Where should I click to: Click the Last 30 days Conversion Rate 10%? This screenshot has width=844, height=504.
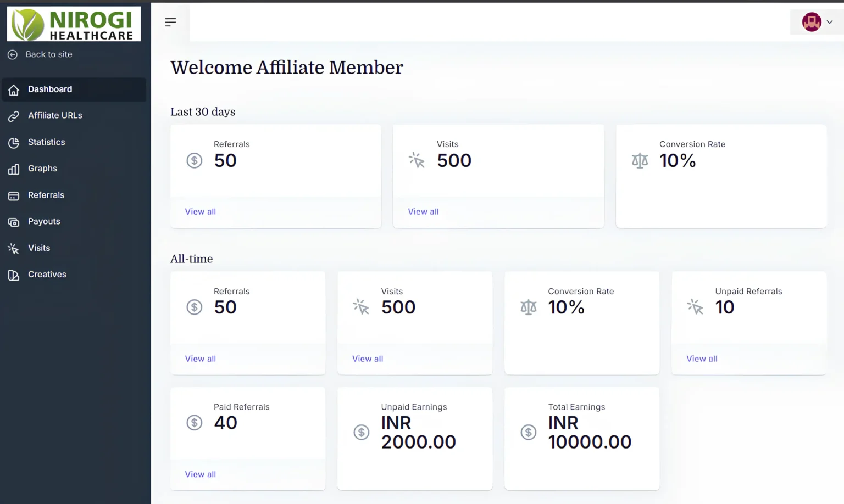point(678,160)
